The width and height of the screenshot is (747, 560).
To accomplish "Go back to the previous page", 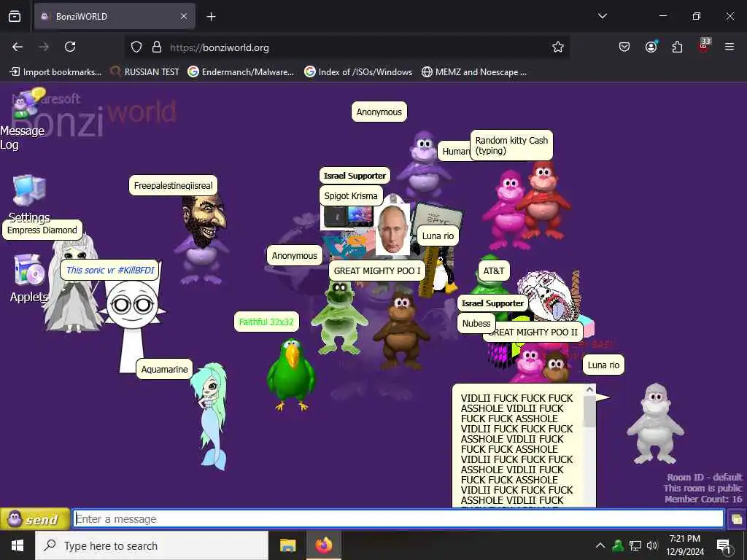I will pos(18,47).
